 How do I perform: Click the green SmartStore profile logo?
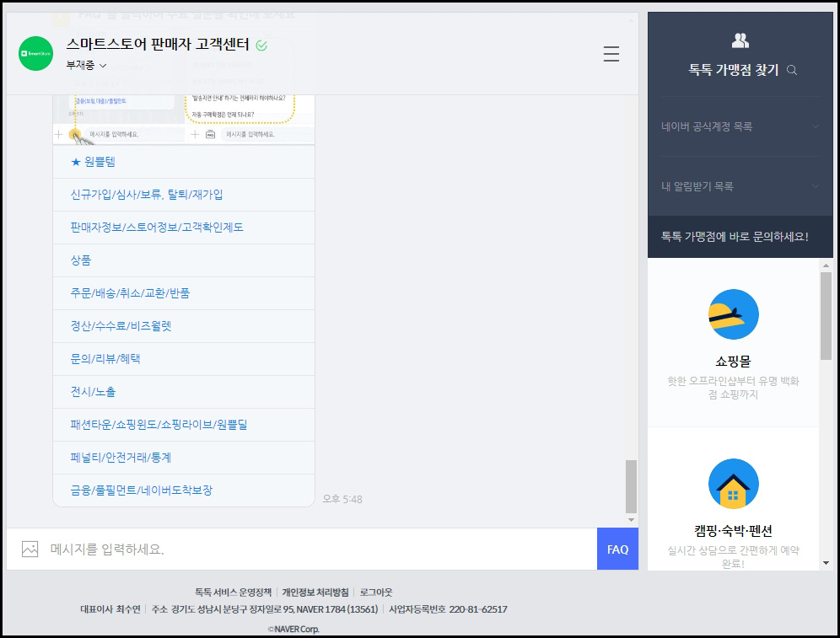(x=36, y=54)
